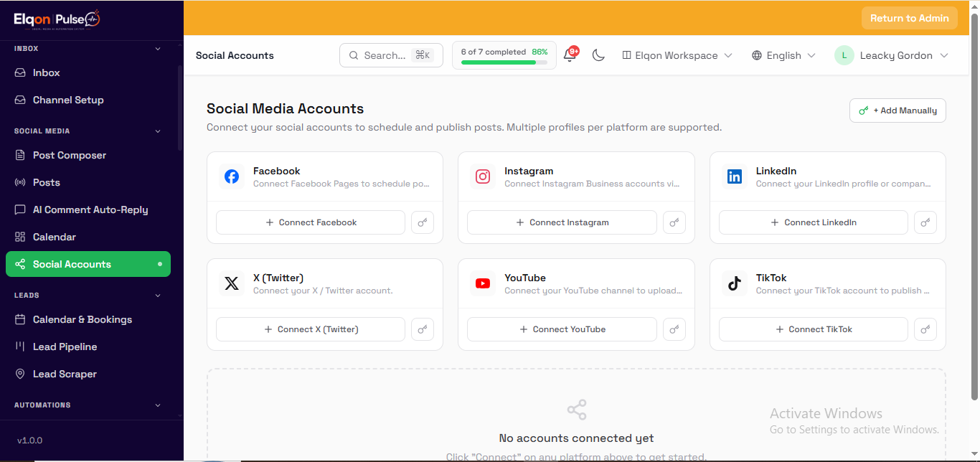Click the key icon next to Connect X (Twitter)
This screenshot has height=462, width=980.
(423, 329)
